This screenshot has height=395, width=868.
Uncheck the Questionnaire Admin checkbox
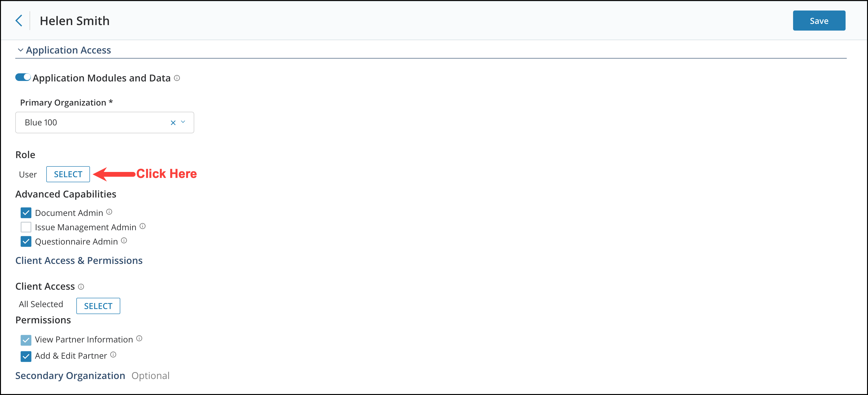(x=26, y=241)
